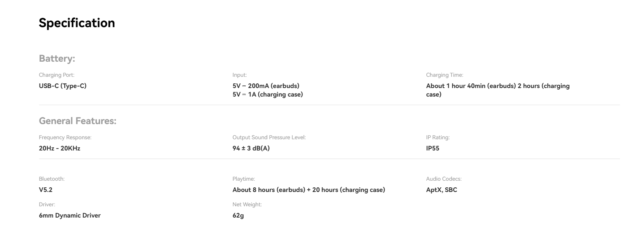
Task: Click the 5V 1A (charging case) line
Action: tap(268, 94)
